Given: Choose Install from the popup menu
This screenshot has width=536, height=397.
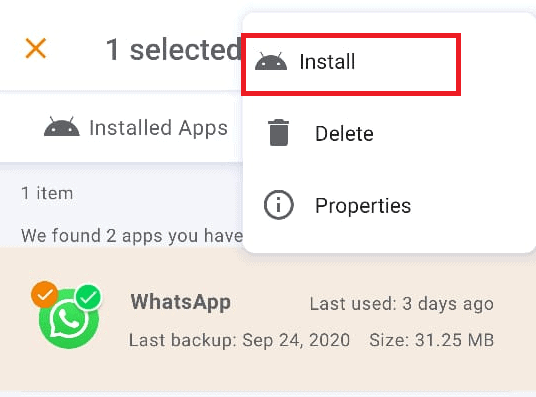Looking at the screenshot, I should pos(351,64).
